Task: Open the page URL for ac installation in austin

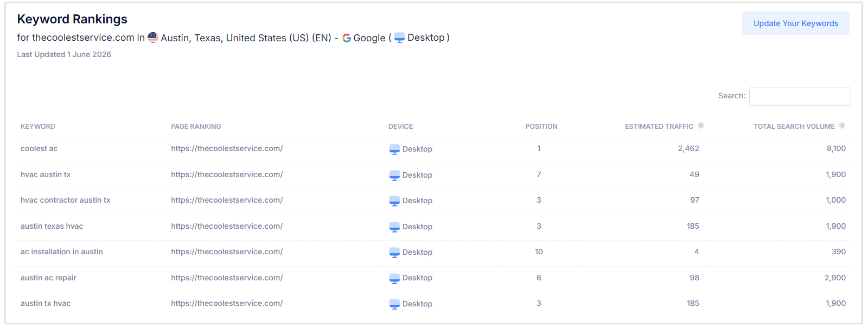Action: tap(227, 252)
